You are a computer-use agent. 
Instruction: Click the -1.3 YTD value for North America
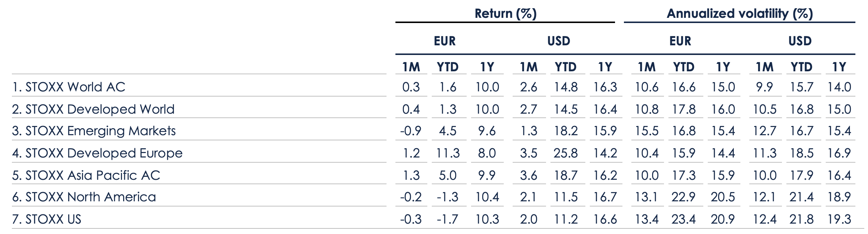click(447, 197)
